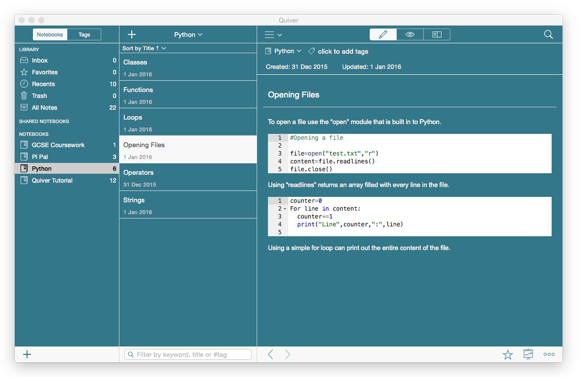Open the Operators note
The image size is (588, 377).
point(188,177)
